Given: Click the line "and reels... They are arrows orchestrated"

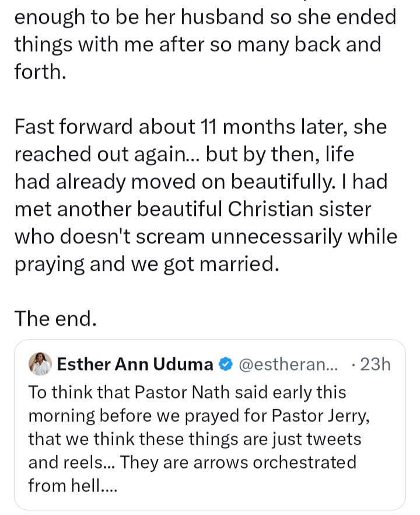Looking at the screenshot, I should click(x=192, y=462).
